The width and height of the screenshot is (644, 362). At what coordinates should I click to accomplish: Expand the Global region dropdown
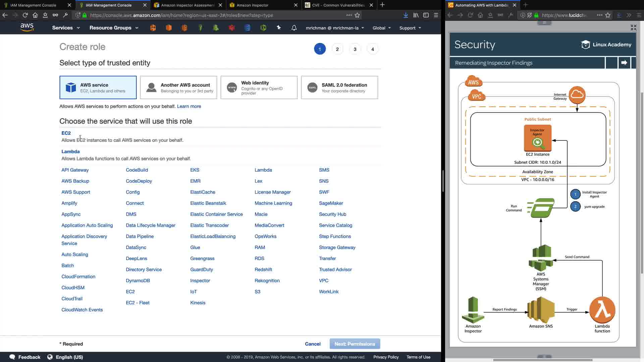click(x=381, y=28)
